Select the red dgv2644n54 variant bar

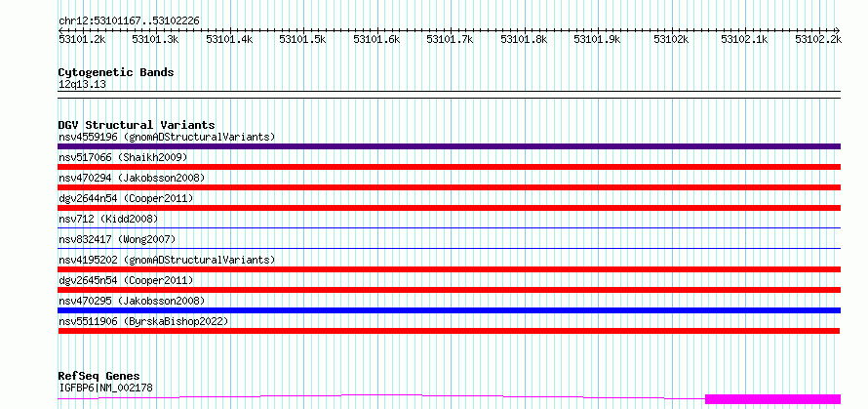(449, 208)
